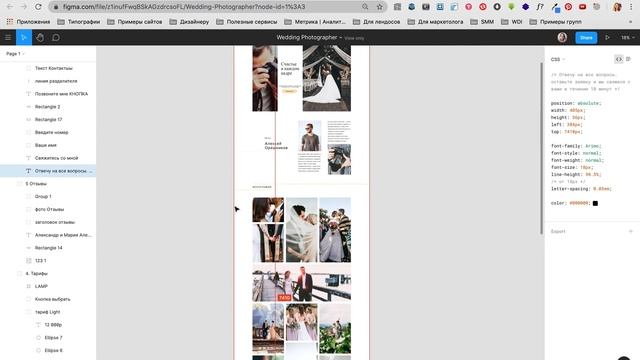Open Полезные сервисы bookmarks folder
Screen dimensions: 640x360
pos(247,22)
